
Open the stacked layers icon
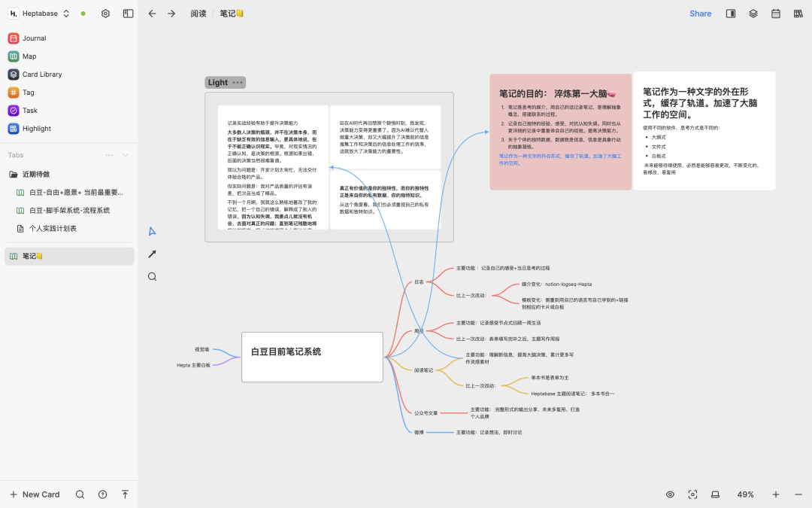(753, 14)
